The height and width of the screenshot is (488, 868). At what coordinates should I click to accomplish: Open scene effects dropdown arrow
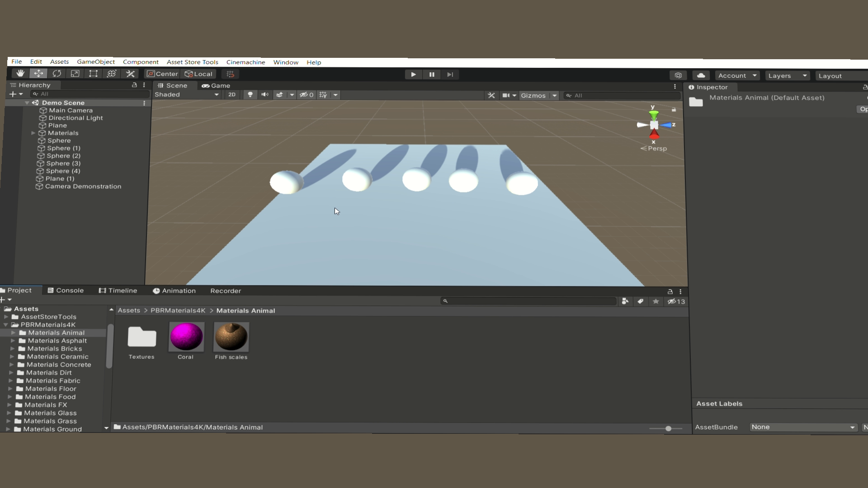point(292,95)
